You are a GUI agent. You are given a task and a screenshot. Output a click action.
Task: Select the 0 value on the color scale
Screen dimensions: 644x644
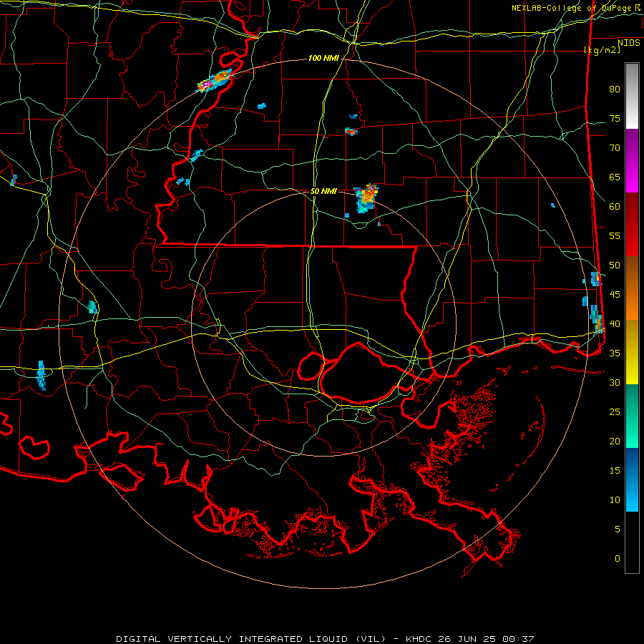pyautogui.click(x=618, y=559)
